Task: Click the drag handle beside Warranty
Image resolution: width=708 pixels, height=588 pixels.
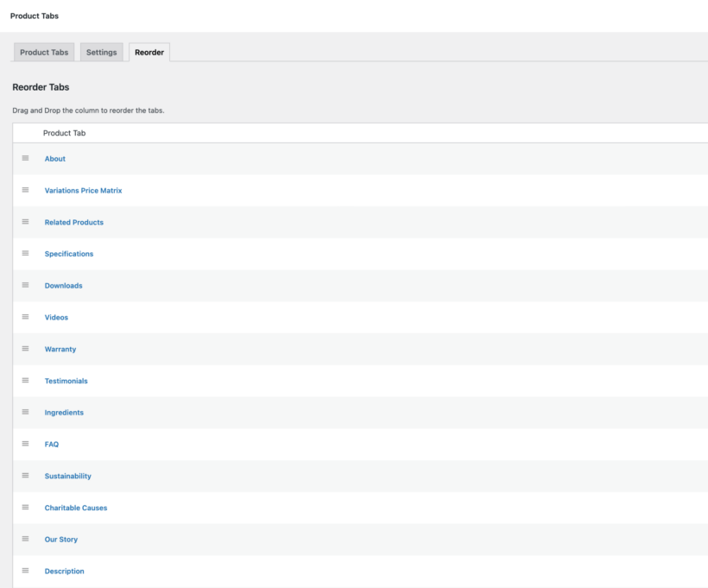Action: 25,349
